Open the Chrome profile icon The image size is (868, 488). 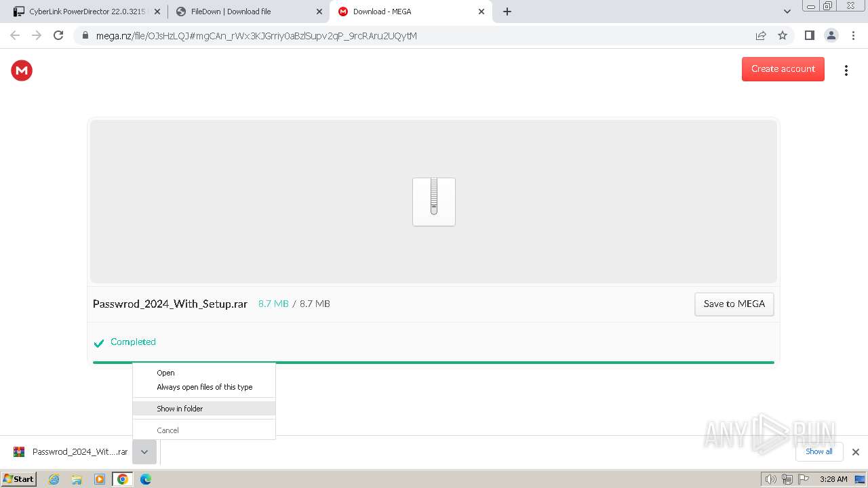tap(831, 35)
